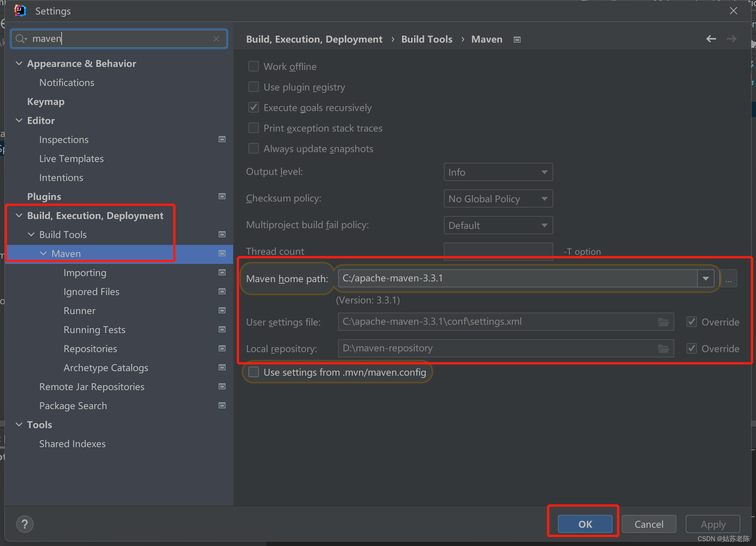This screenshot has height=546, width=756.
Task: Click Cancel button
Action: [649, 524]
